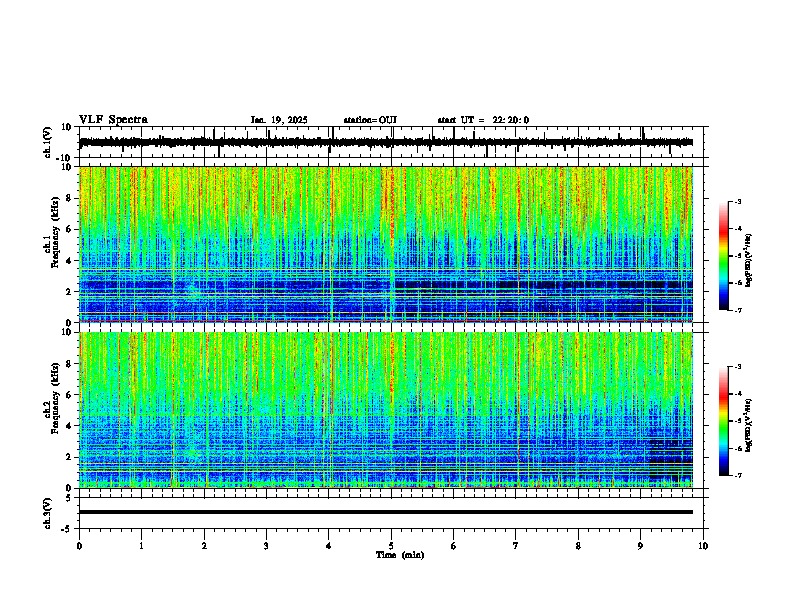792x612 pixels.
Task: Click the "VLF Spectra" title text
Action: click(x=113, y=120)
